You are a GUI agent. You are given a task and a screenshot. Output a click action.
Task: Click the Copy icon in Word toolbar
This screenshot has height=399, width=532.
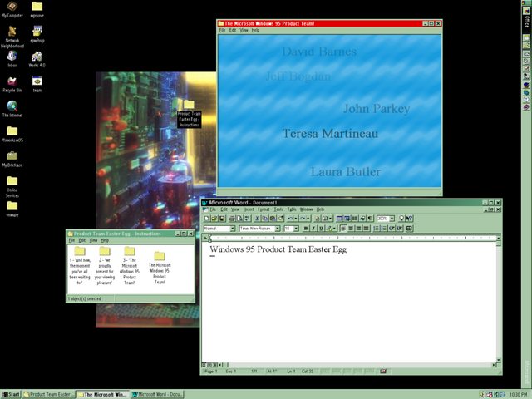pyautogui.click(x=264, y=219)
